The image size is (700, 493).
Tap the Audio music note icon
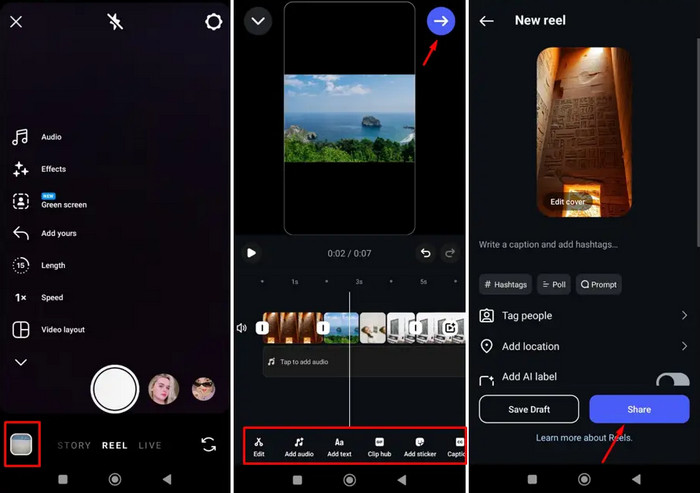[20, 137]
